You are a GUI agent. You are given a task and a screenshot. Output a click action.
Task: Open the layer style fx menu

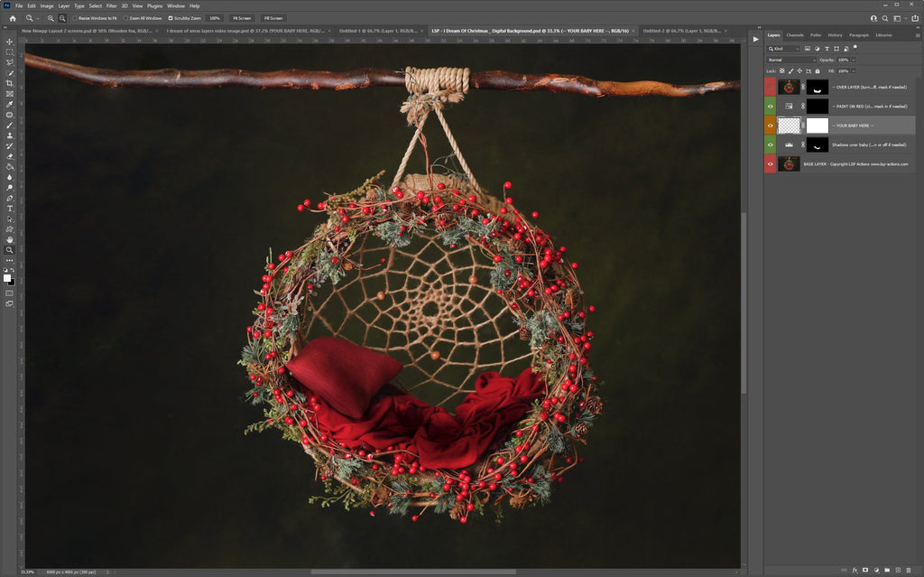[x=854, y=570]
